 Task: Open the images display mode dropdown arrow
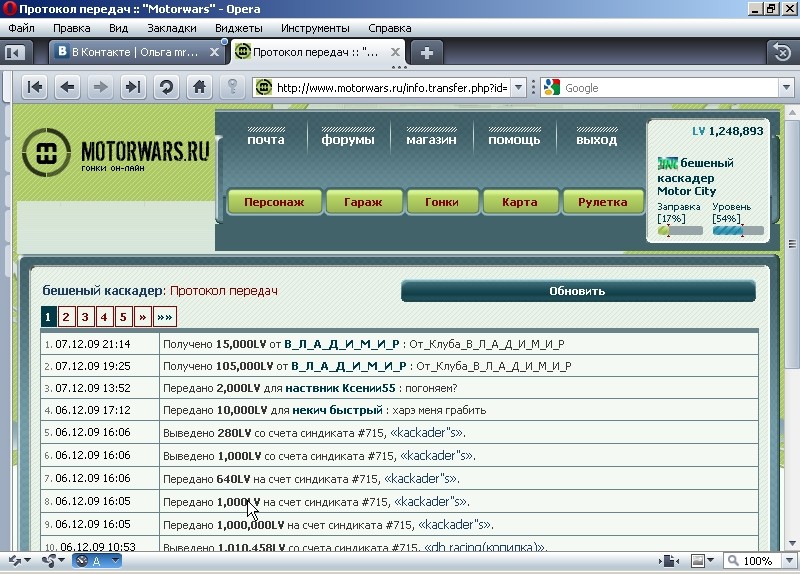pos(710,561)
